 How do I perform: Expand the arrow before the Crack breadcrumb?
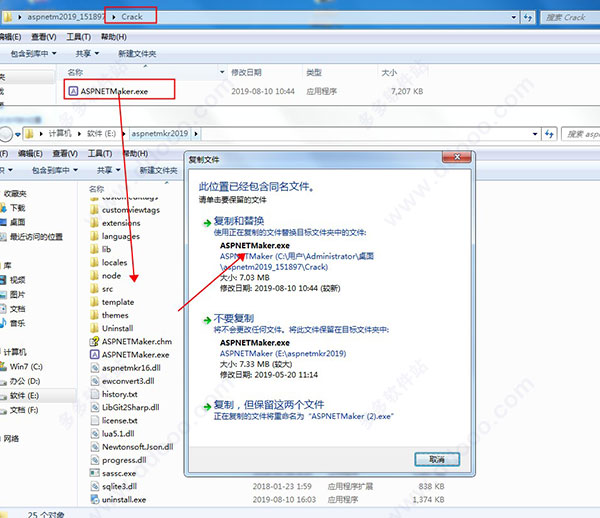click(x=114, y=17)
